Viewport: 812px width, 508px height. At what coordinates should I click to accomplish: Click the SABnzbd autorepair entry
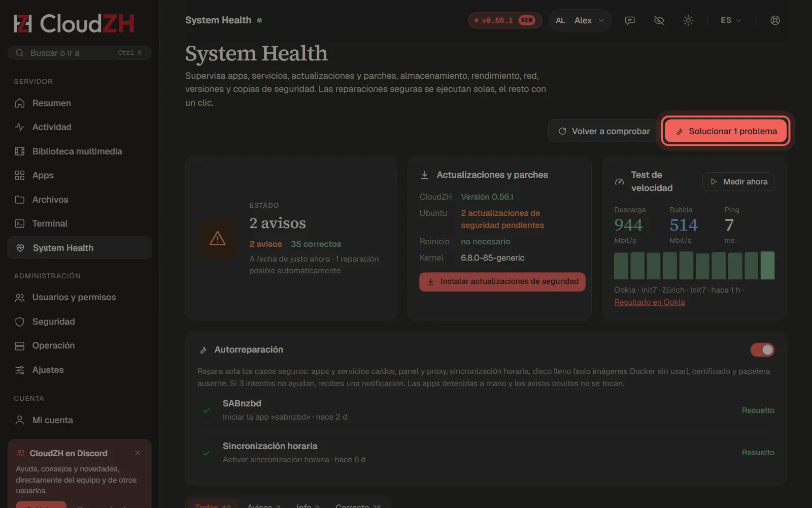pos(486,410)
